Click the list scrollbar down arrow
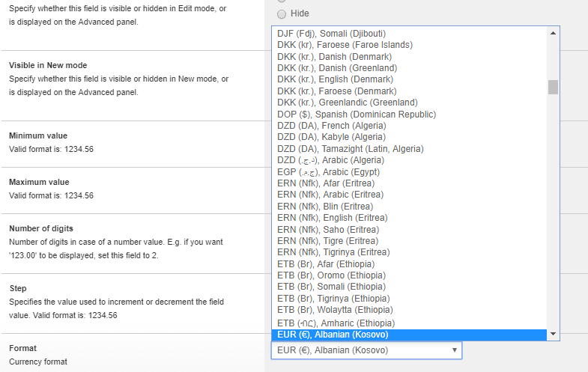Viewport: 588px width, 372px height. coord(553,334)
